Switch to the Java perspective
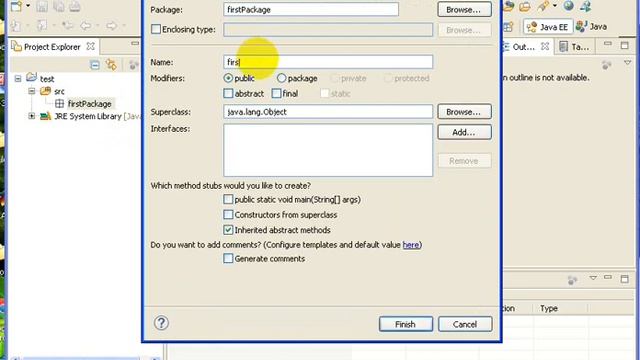640x360 pixels. tap(591, 27)
